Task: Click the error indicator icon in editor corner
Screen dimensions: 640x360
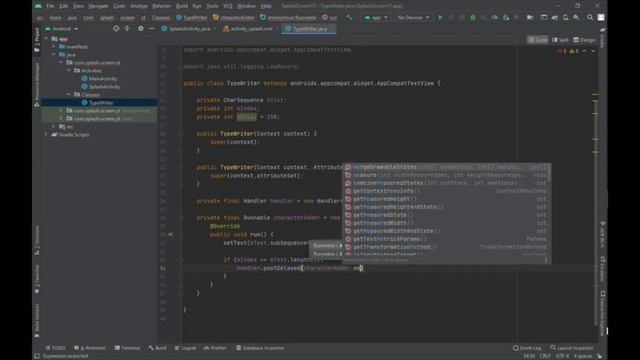Action: coord(561,51)
